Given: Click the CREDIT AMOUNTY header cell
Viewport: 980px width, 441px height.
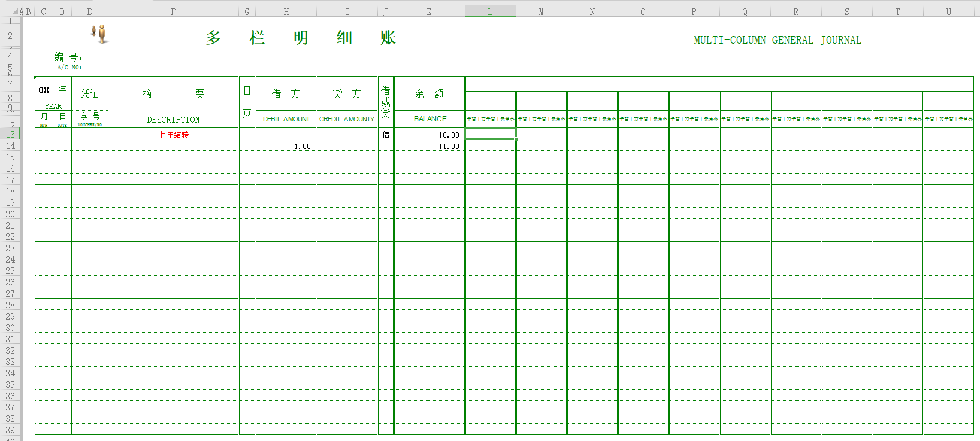Looking at the screenshot, I should click(347, 119).
